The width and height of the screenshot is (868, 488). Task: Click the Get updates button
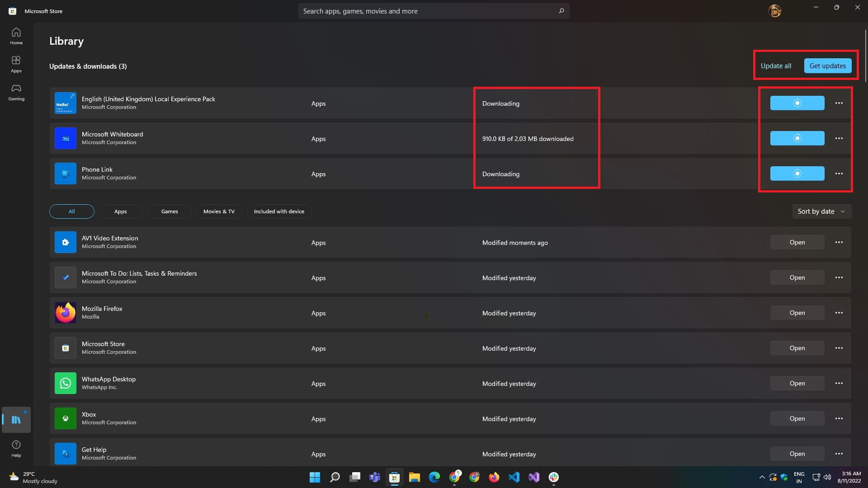828,66
